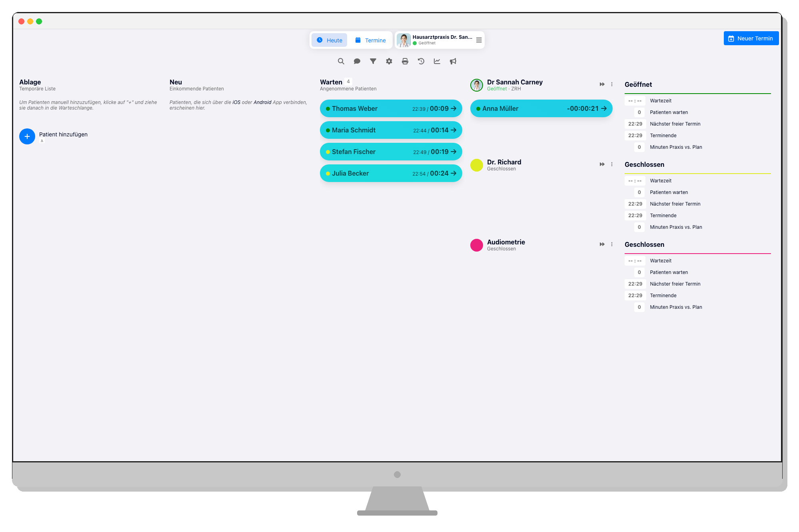The image size is (799, 532).
Task: Click the printer icon
Action: click(x=405, y=61)
